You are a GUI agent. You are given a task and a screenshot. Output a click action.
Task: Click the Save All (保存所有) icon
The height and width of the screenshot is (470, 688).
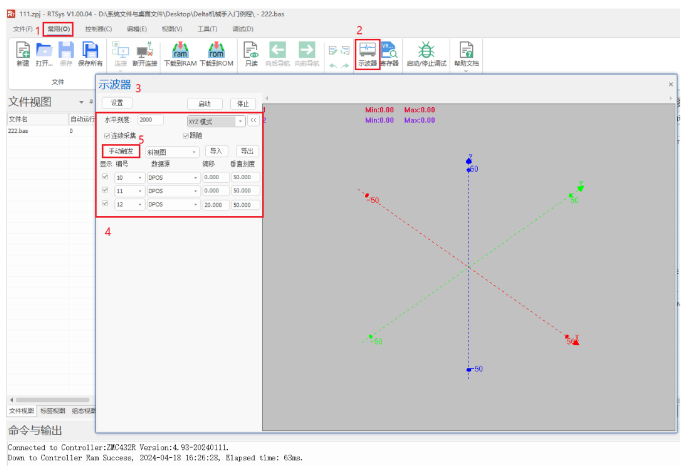[x=90, y=50]
